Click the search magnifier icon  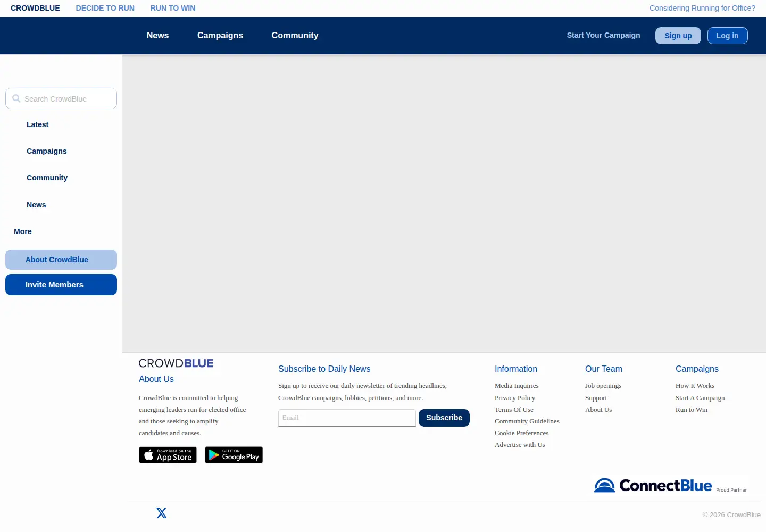pyautogui.click(x=16, y=98)
